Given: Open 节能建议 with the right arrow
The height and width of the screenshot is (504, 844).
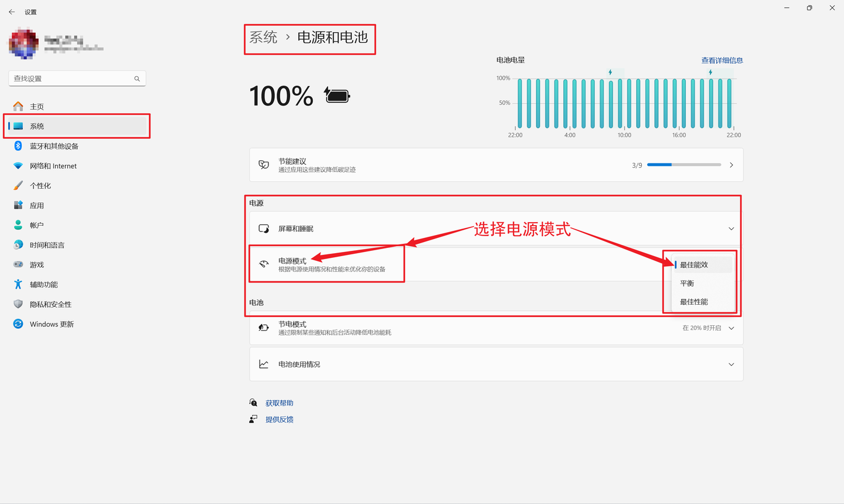Looking at the screenshot, I should coord(731,165).
